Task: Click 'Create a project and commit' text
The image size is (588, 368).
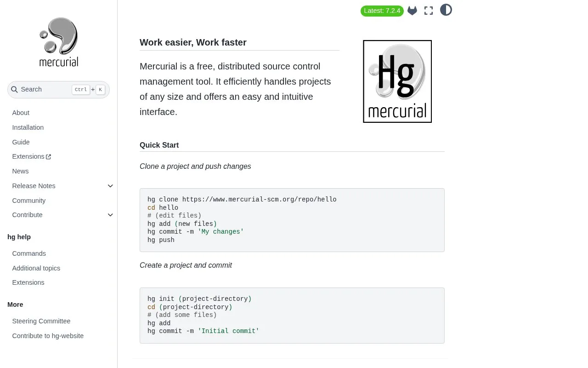Action: point(186,265)
